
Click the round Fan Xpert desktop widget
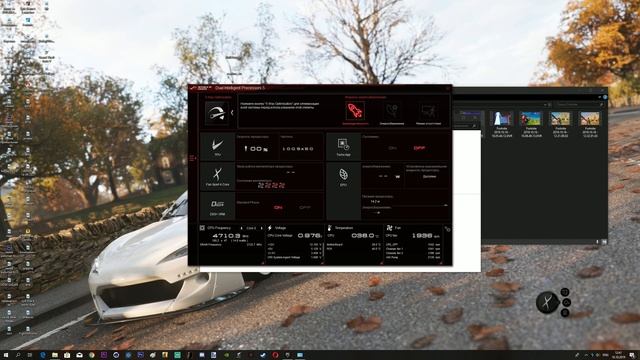click(547, 302)
